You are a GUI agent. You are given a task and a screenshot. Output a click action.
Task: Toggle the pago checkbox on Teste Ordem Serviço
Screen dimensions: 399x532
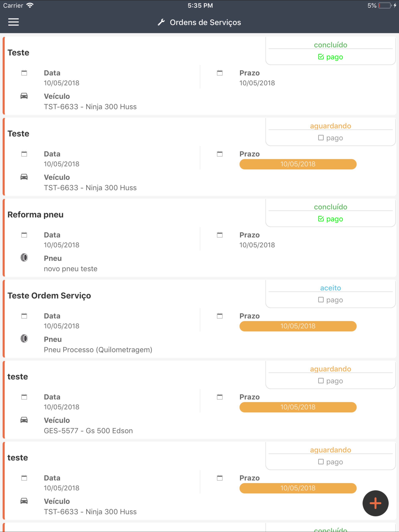[321, 300]
